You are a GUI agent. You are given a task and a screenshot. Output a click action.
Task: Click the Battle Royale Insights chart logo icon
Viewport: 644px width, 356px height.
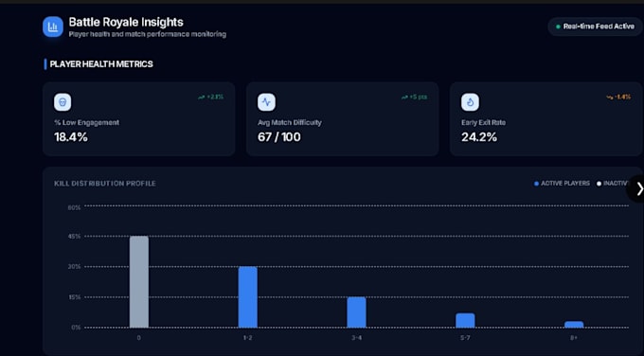point(53,27)
